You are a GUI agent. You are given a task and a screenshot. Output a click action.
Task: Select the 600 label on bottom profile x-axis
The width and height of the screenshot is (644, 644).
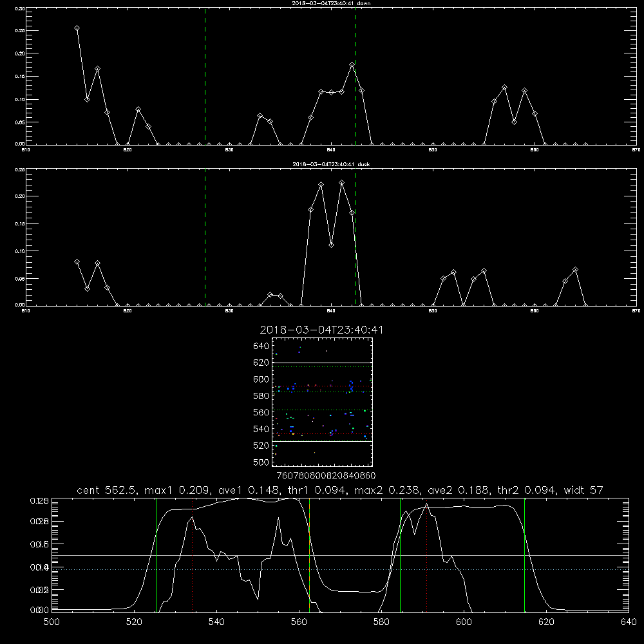464,622
